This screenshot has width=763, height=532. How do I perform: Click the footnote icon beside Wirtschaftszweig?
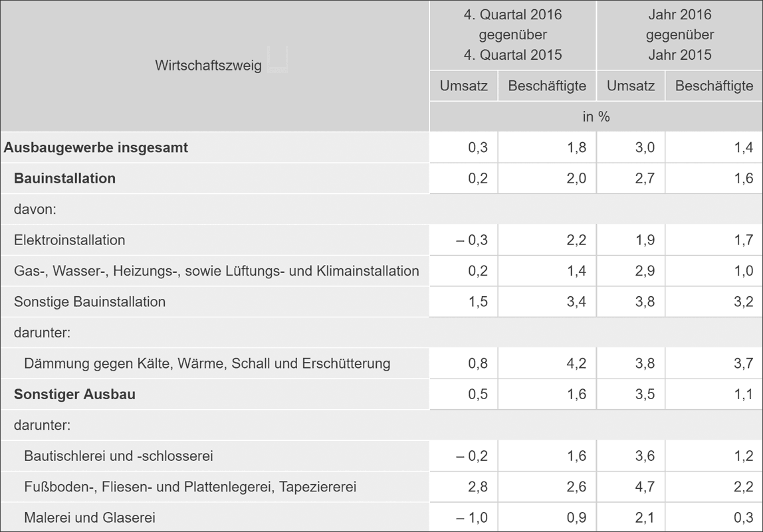(x=278, y=60)
